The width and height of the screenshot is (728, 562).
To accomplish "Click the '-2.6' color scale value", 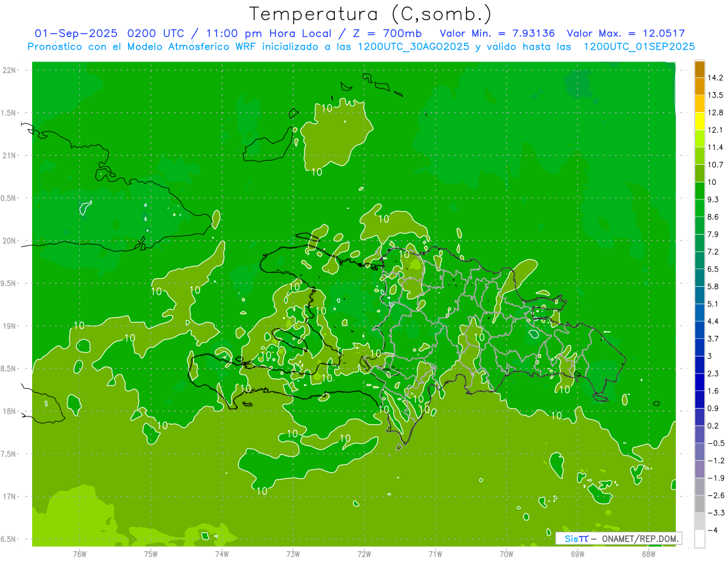I will [x=716, y=496].
